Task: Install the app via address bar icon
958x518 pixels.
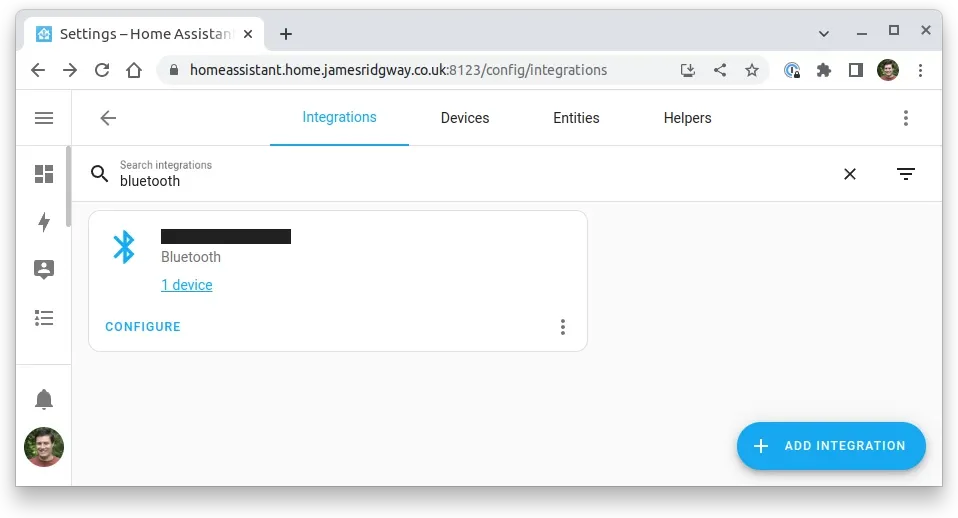Action: tap(688, 70)
